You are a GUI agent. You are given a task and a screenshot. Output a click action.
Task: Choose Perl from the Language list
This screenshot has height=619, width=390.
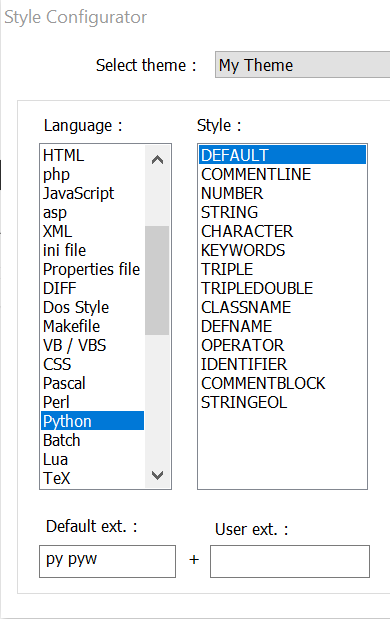click(x=92, y=402)
